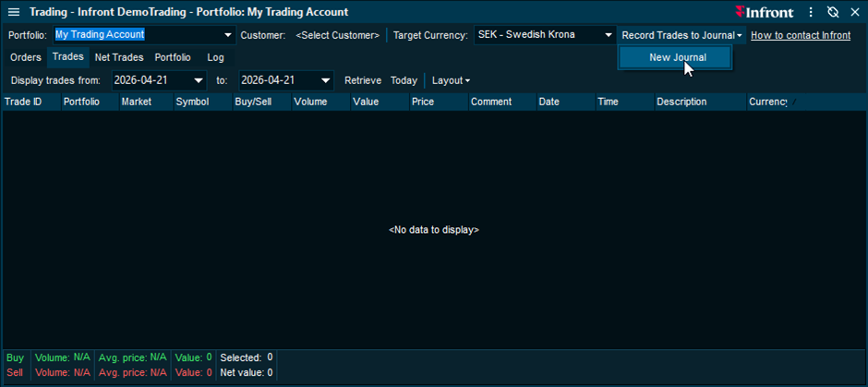Expand the from-date picker dropdown
Viewport: 868px width, 387px height.
pos(199,80)
